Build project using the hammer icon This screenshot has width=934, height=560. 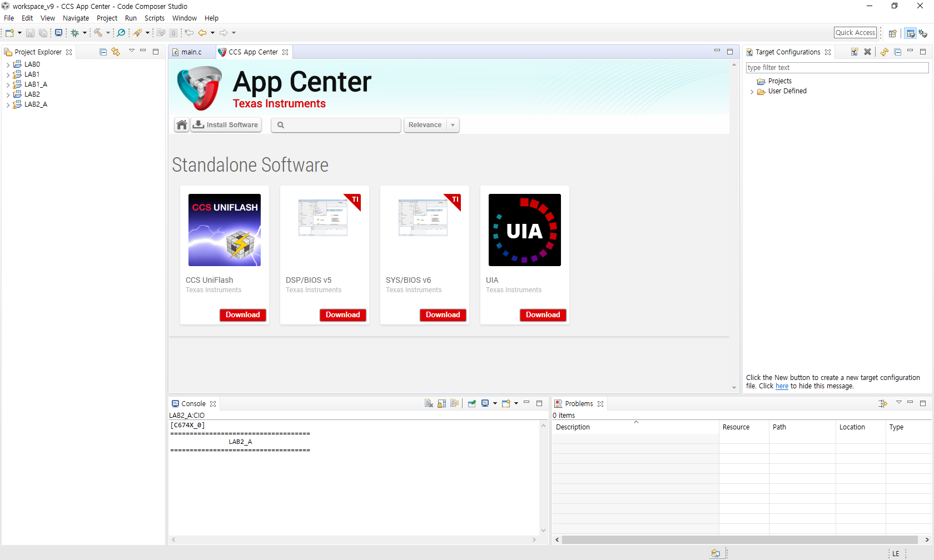pyautogui.click(x=98, y=33)
